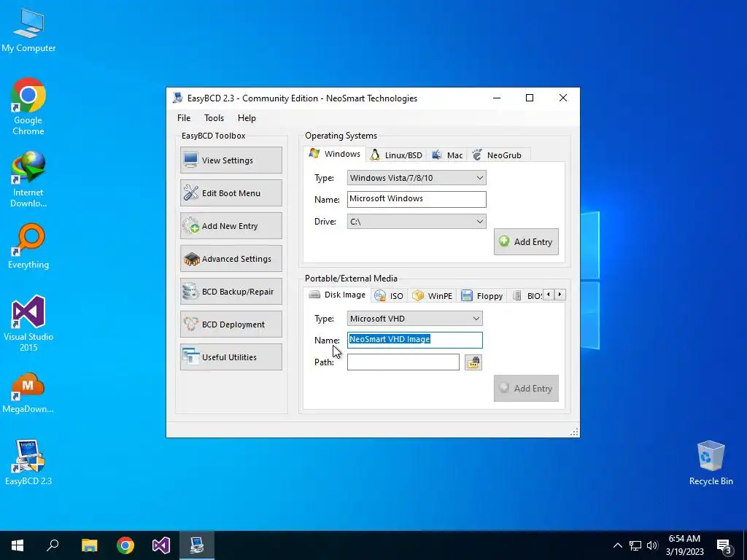The width and height of the screenshot is (747, 560).
Task: Open the File menu
Action: pyautogui.click(x=184, y=118)
